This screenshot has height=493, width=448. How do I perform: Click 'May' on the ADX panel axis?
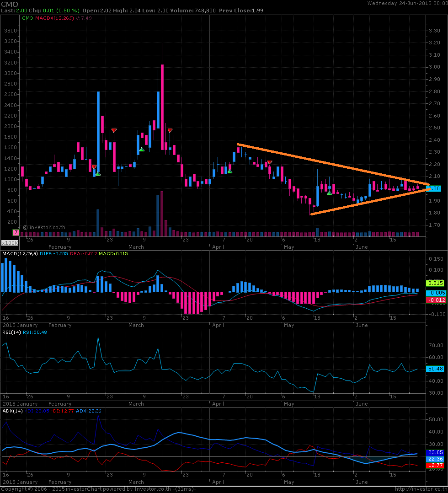point(289,482)
